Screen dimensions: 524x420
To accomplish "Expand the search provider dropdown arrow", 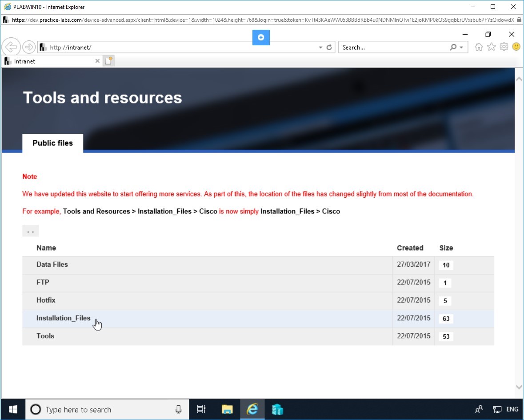I will tap(461, 48).
